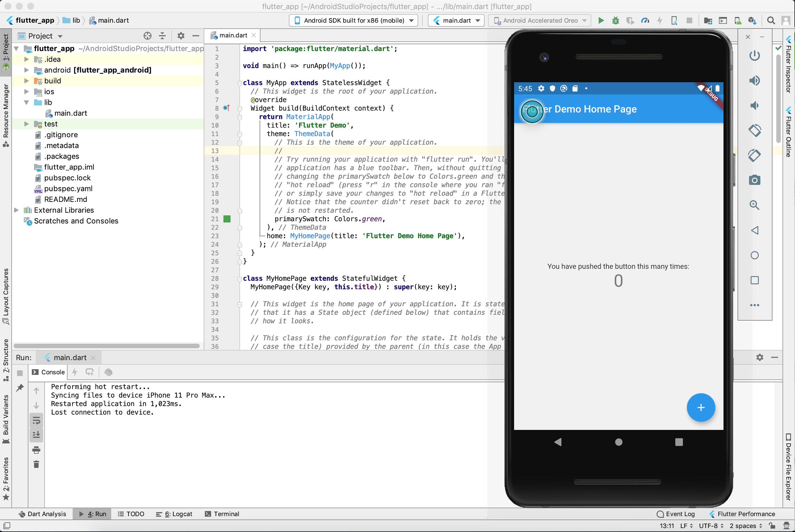Open Flutter Inspector side panel
This screenshot has width=795, height=532.
[788, 64]
